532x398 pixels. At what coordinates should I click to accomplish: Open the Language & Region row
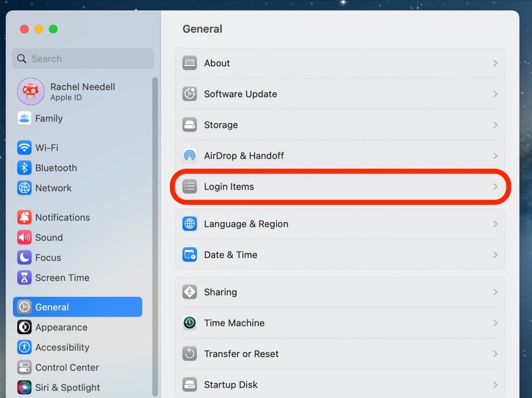[x=340, y=224]
